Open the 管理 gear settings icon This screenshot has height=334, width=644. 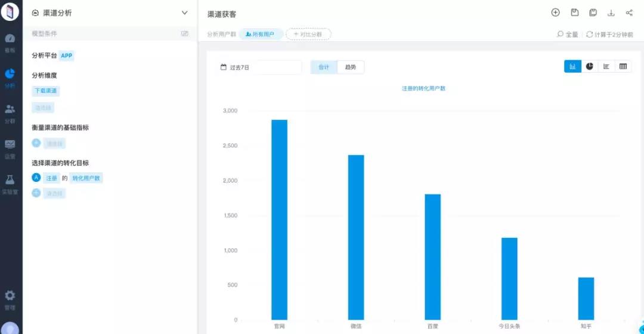coord(10,295)
